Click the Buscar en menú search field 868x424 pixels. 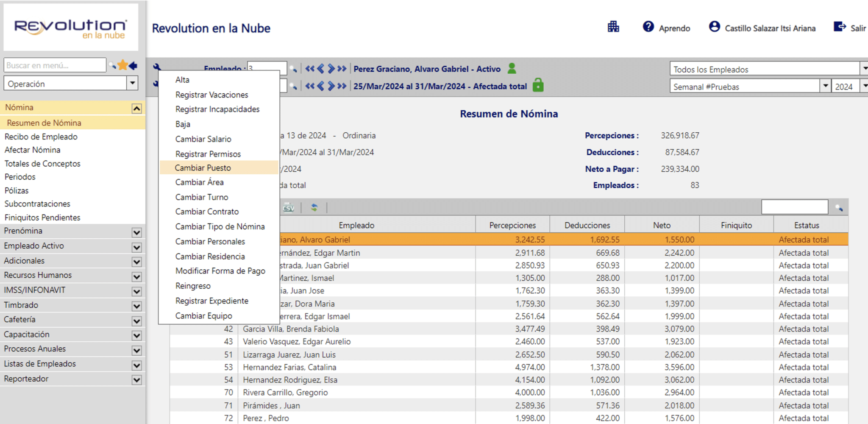point(55,65)
